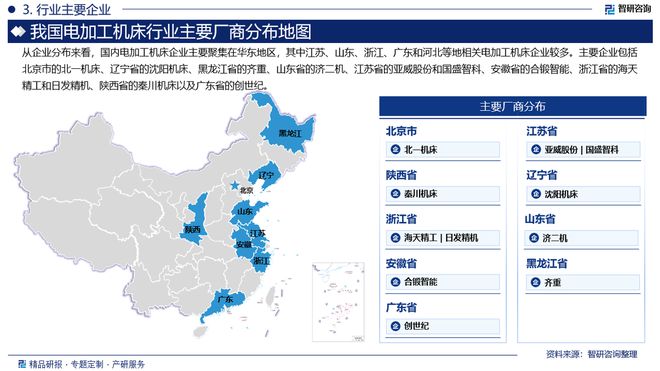Viewport: 660px width, 371px height.
Task: Click the round icon beside 沈阳机床
Action: 535,194
